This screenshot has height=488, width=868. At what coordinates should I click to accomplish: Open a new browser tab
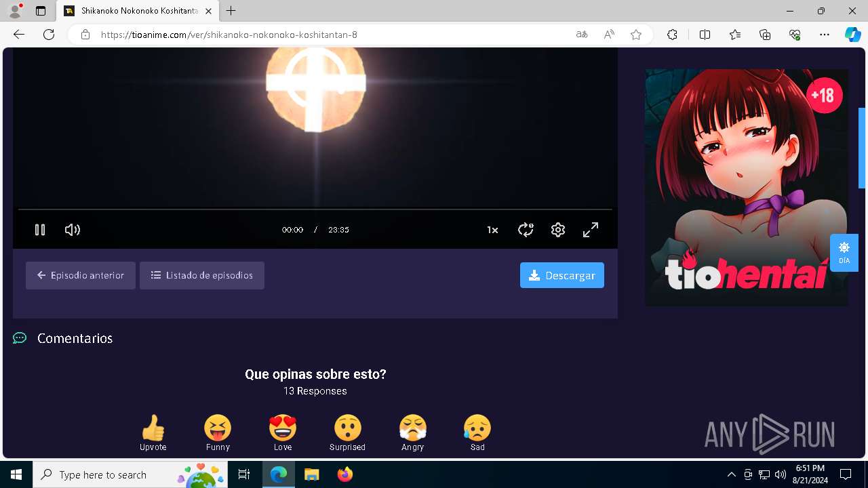(x=231, y=11)
